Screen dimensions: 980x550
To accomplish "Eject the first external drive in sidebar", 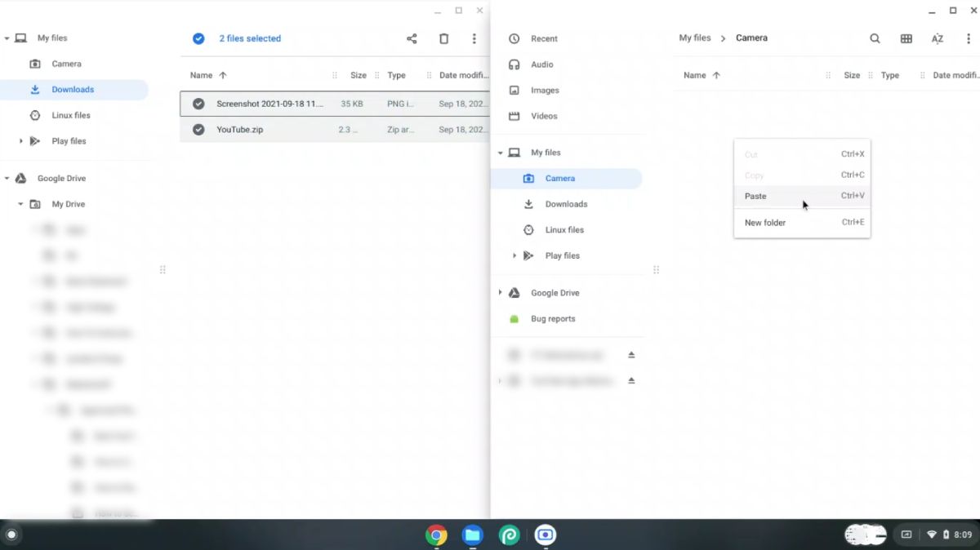I will [x=631, y=354].
